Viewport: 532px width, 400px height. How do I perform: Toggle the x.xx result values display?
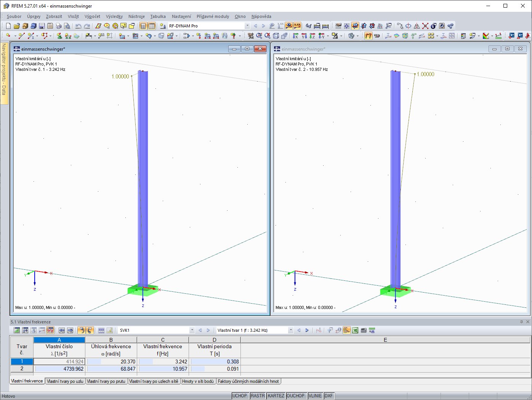(x=297, y=26)
